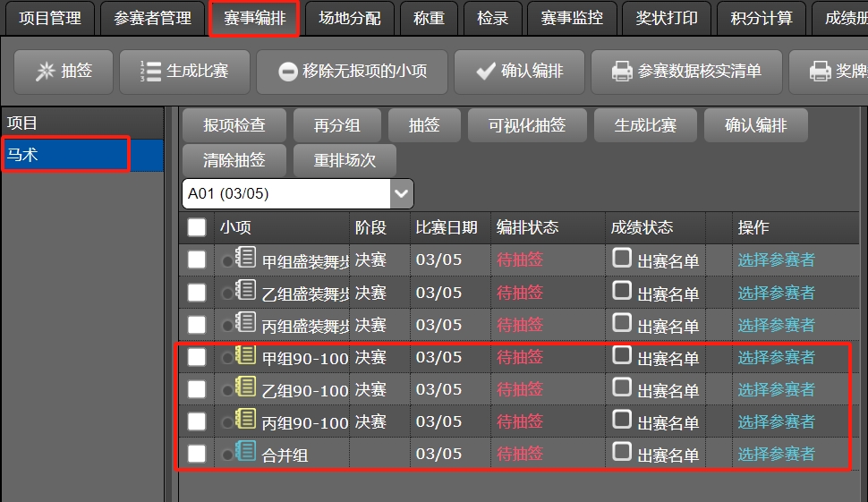Click the printer icon on 参赛数据核实清单
This screenshot has width=868, height=502.
click(623, 72)
